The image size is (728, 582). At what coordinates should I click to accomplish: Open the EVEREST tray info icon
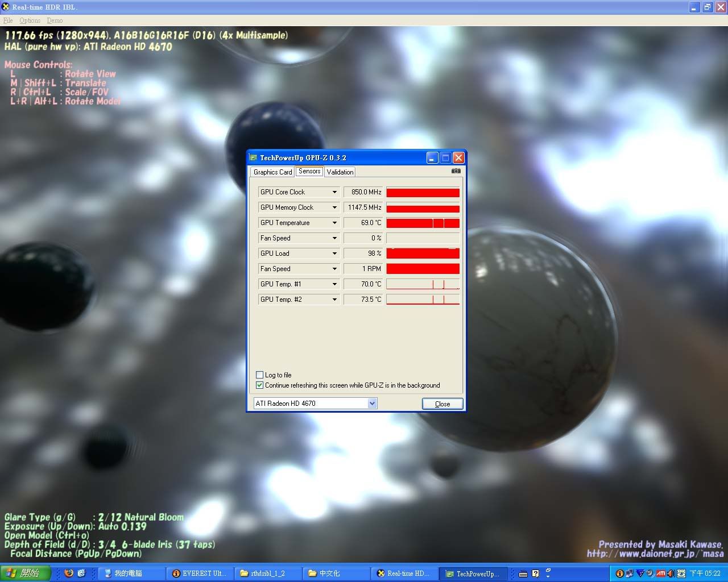point(620,573)
